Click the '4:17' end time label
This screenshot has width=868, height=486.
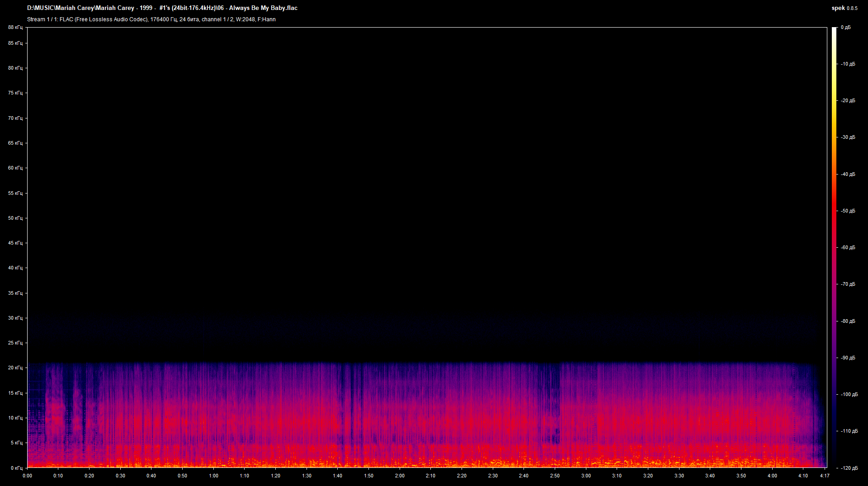(825, 476)
